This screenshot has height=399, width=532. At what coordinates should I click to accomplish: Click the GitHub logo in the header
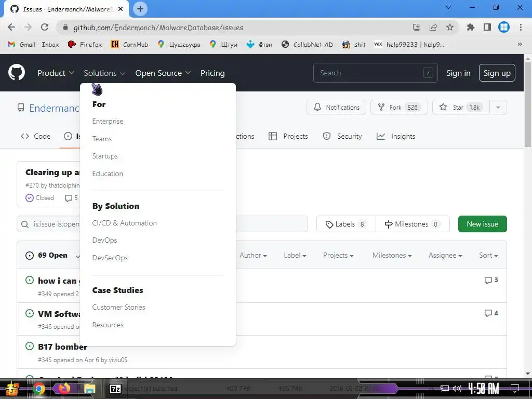coord(17,73)
